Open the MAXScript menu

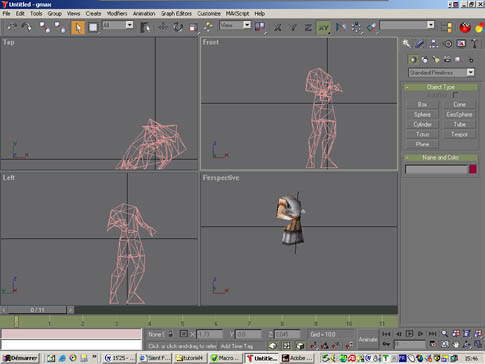[x=237, y=14]
